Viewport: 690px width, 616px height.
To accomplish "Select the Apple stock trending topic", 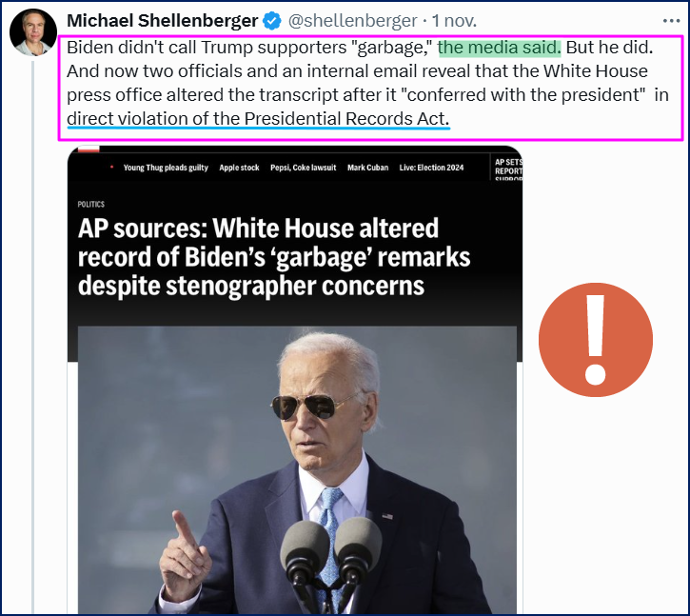I will click(239, 168).
